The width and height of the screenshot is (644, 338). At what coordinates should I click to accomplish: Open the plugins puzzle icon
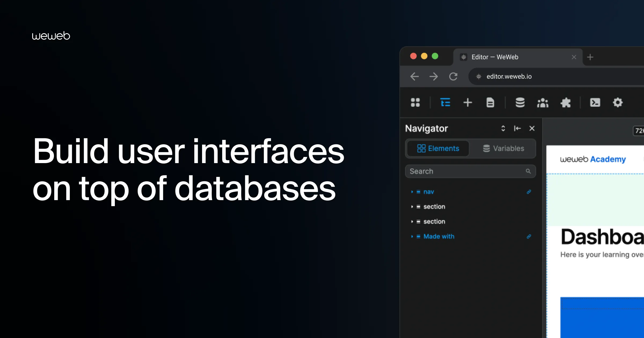[x=565, y=103]
